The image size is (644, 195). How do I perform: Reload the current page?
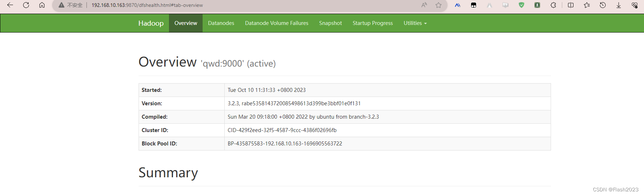[x=26, y=5]
